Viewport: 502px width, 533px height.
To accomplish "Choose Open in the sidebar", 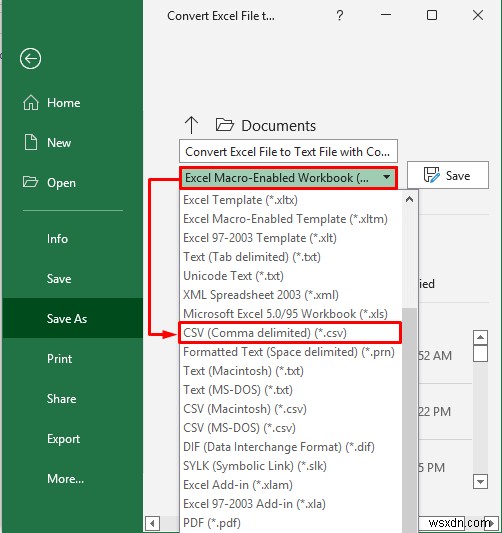I will [x=61, y=183].
